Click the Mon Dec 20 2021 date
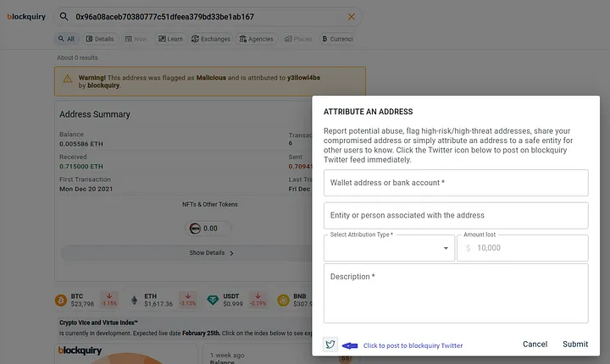Viewport: 610px width, 364px height. pos(86,189)
